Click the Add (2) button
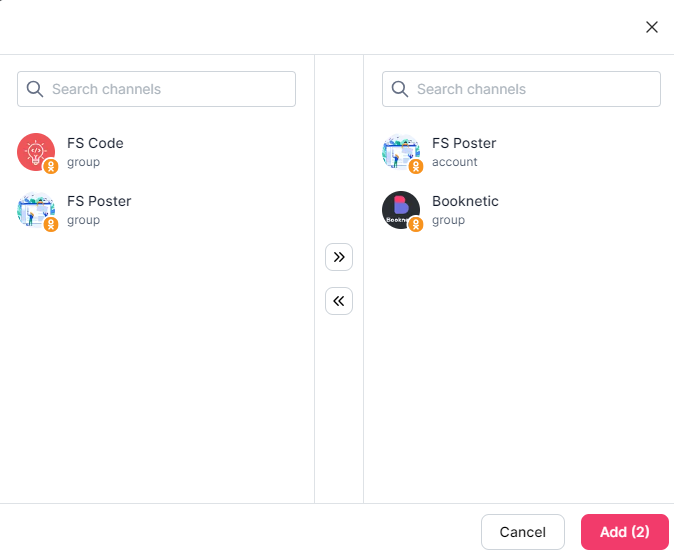The width and height of the screenshot is (674, 558). pos(625,532)
